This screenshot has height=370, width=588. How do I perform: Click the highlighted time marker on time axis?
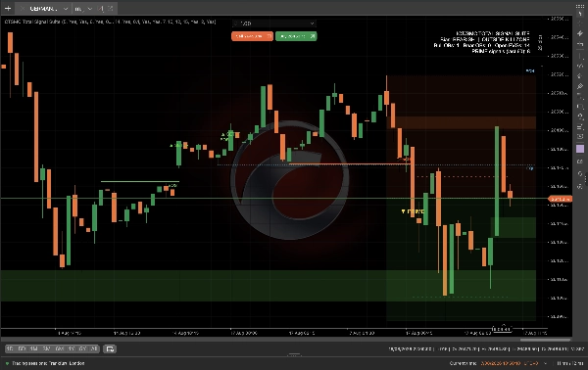502,329
